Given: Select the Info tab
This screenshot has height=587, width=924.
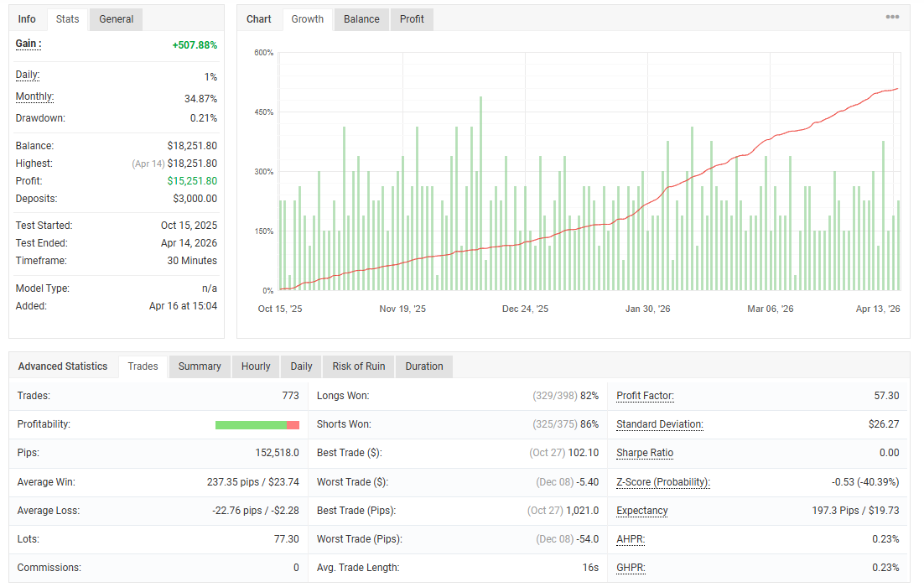Looking at the screenshot, I should tap(27, 18).
